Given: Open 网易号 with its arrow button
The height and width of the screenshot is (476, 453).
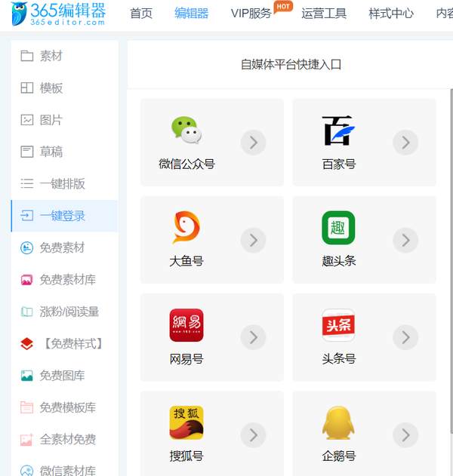Looking at the screenshot, I should [254, 337].
